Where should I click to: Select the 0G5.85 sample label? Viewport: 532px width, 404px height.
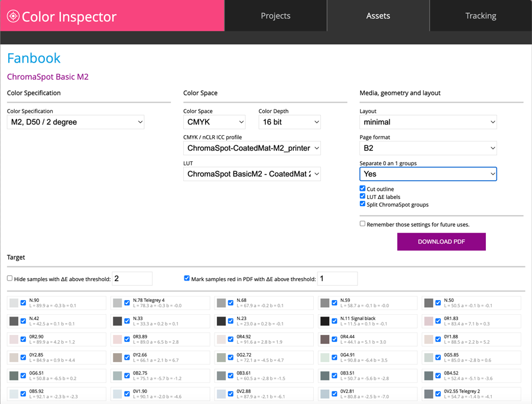pos(452,355)
